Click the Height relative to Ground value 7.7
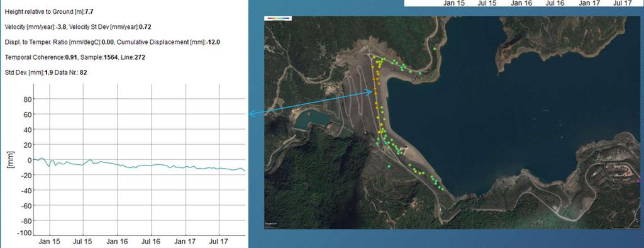This screenshot has width=644, height=248. coord(89,11)
